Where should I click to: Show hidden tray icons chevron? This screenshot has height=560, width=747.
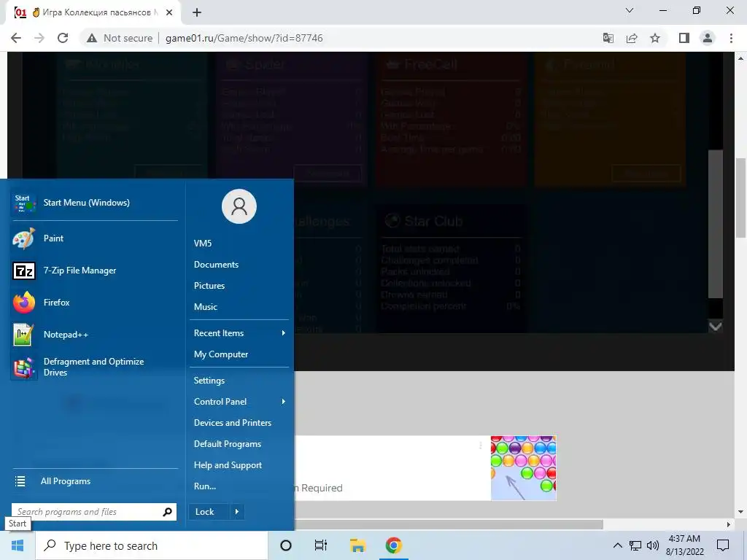pyautogui.click(x=617, y=545)
